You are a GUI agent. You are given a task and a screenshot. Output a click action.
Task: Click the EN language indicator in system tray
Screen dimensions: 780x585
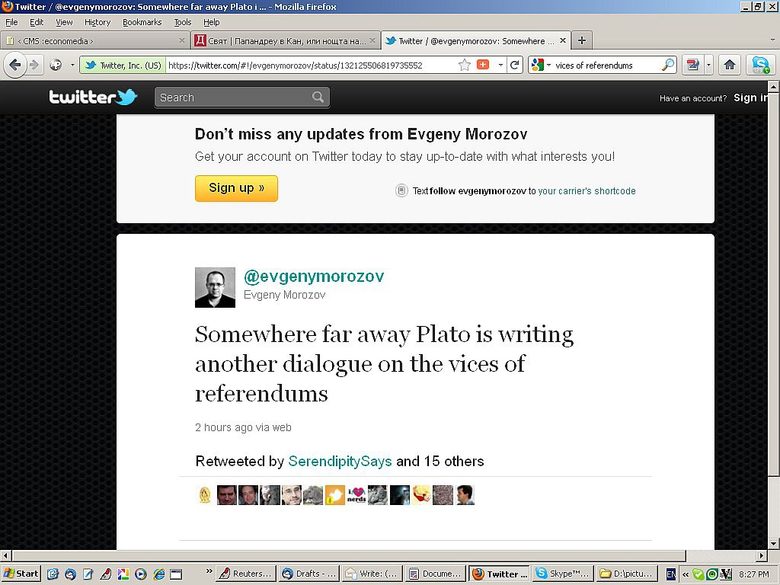671,574
